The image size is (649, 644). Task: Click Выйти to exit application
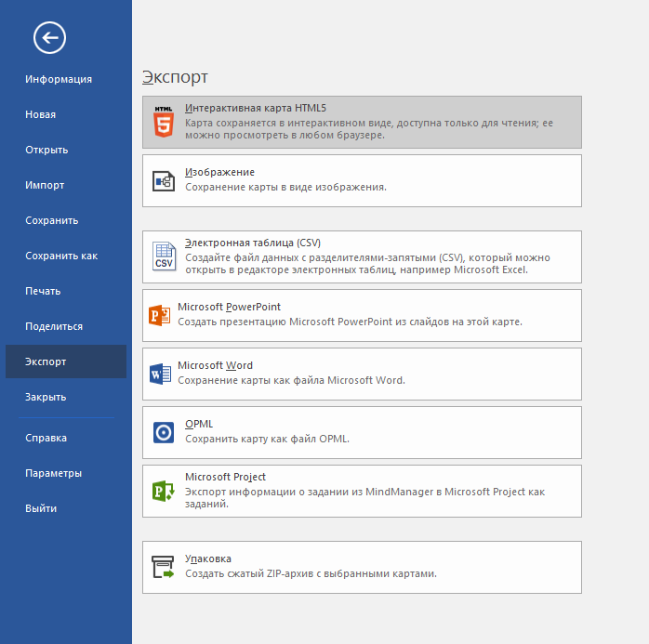click(41, 508)
